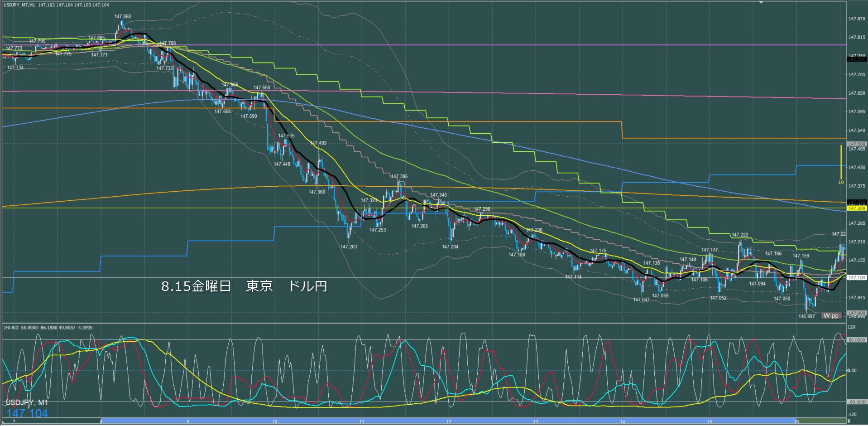Click the gray 147.500 level tag
This screenshot has height=426, width=868.
pos(857,144)
